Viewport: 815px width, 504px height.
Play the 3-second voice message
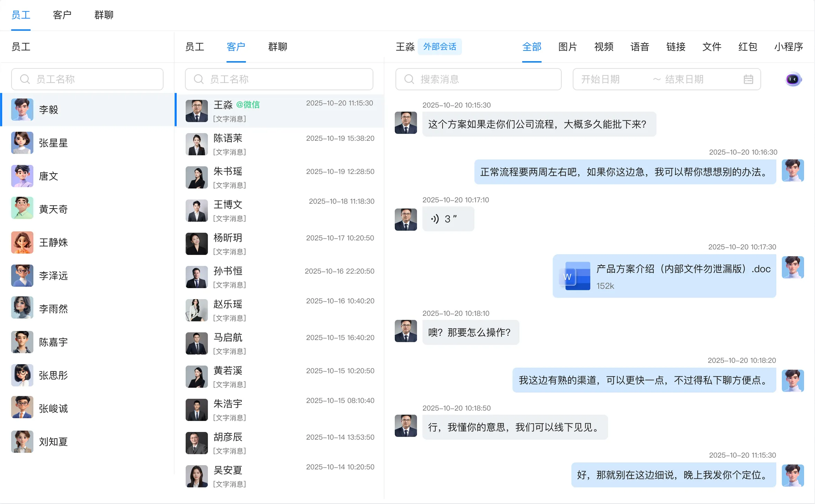pyautogui.click(x=448, y=219)
